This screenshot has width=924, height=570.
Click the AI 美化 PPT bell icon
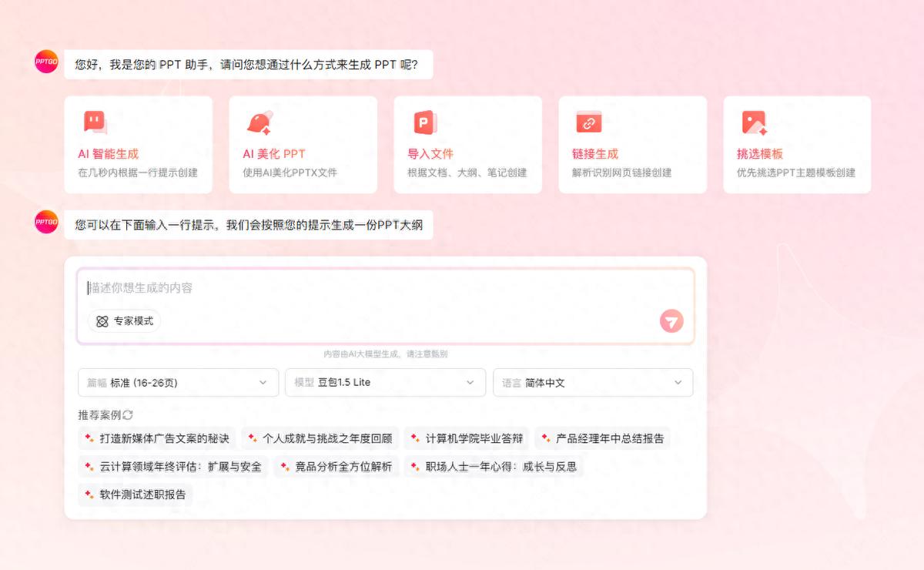pos(259,122)
